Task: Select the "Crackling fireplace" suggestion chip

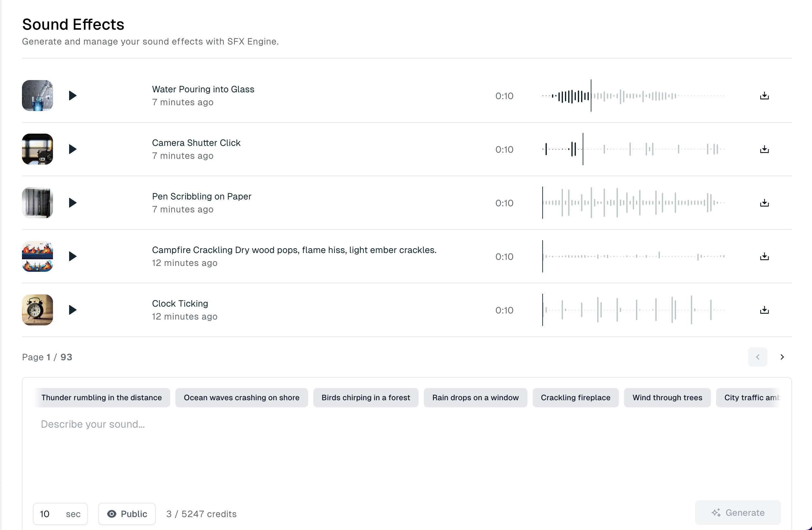Action: [x=575, y=397]
